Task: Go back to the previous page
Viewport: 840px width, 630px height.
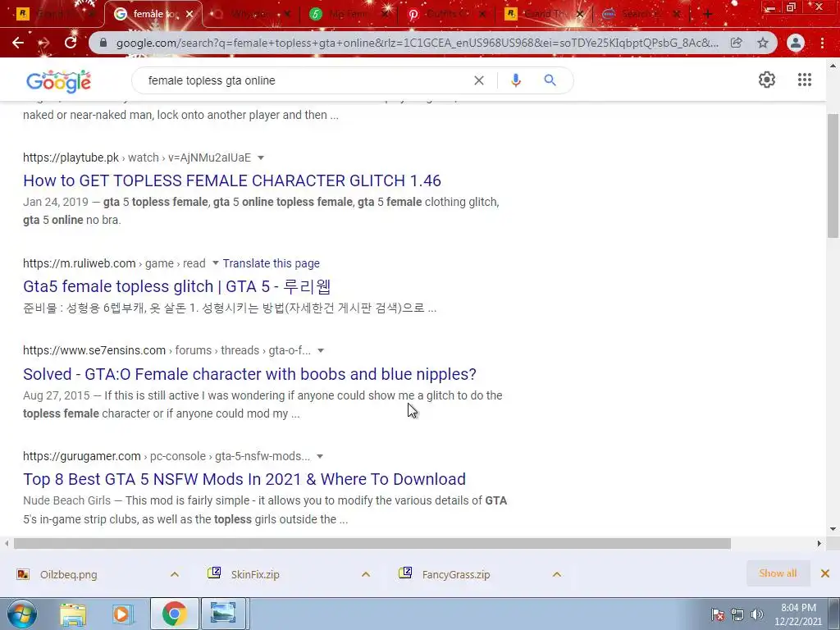Action: (18, 43)
